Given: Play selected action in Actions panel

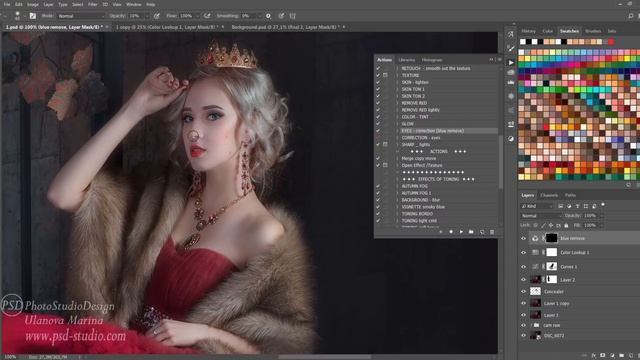Looking at the screenshot, I should (461, 232).
